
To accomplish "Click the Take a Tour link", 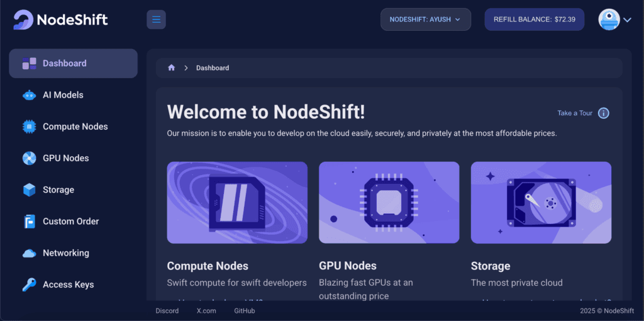I will tap(574, 113).
